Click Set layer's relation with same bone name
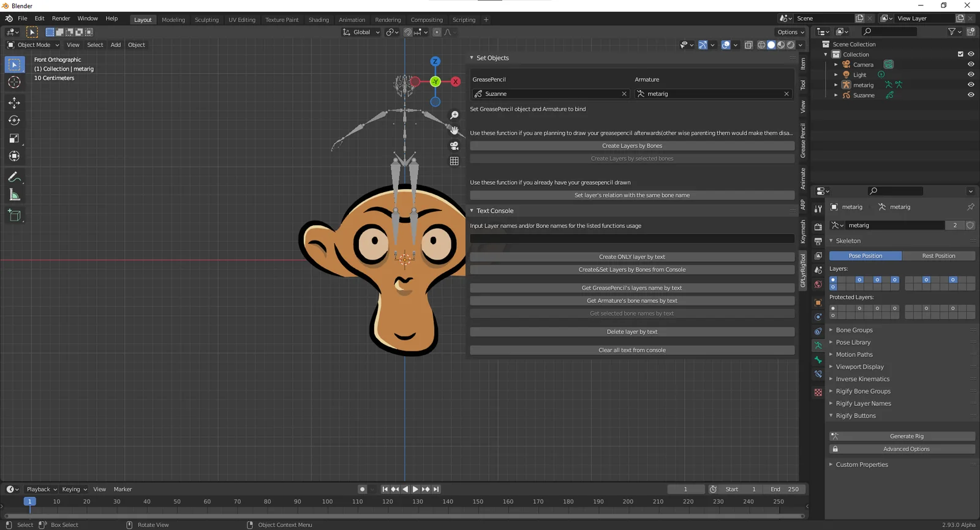The width and height of the screenshot is (980, 530). (632, 196)
